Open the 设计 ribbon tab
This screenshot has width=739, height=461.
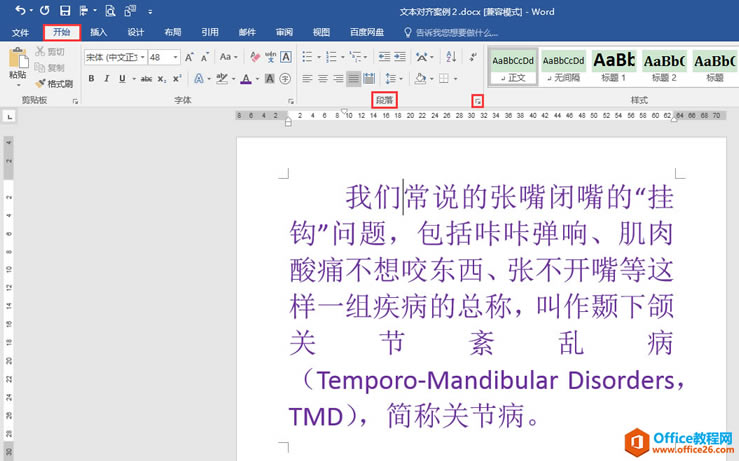click(135, 32)
